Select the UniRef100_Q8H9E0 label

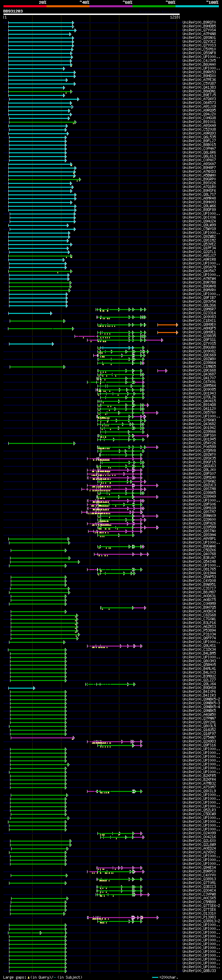(x=199, y=324)
